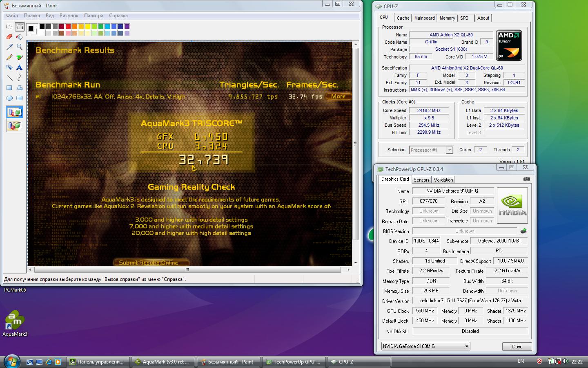The height and width of the screenshot is (368, 588).
Task: Pick the straight Line tool
Action: click(9, 78)
